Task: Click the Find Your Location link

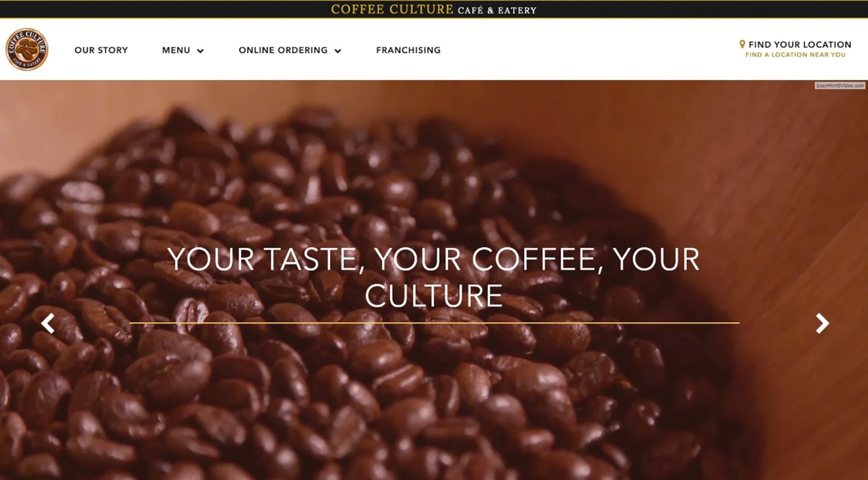Action: tap(800, 44)
